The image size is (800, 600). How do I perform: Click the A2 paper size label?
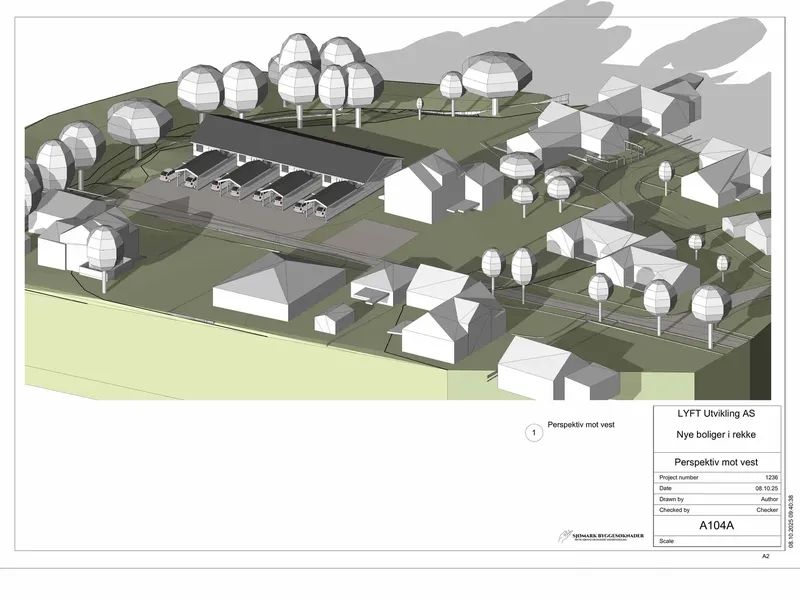point(765,556)
